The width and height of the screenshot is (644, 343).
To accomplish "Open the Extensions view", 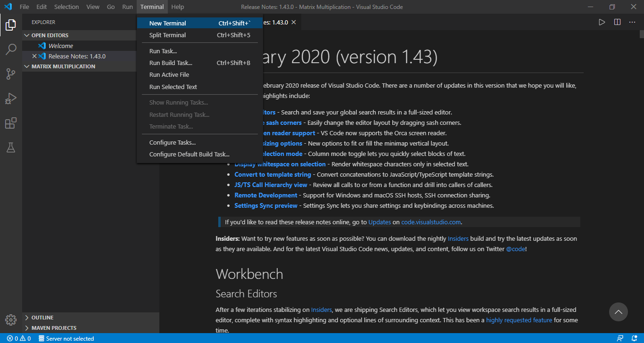I will [x=11, y=123].
